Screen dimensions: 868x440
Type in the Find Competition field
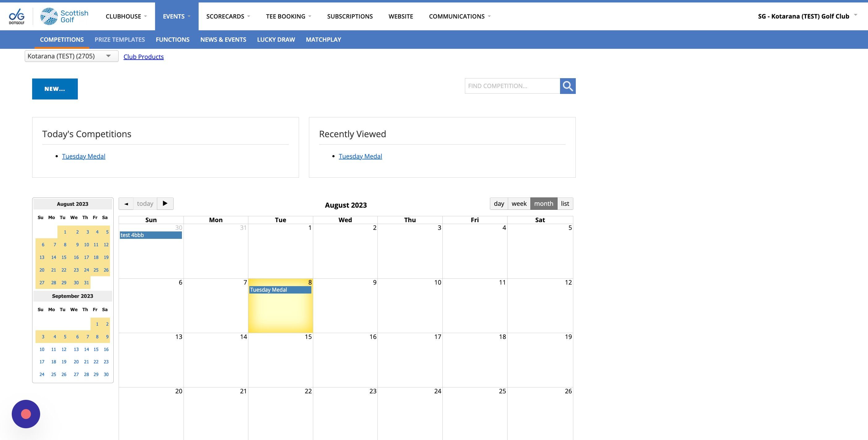(x=512, y=86)
